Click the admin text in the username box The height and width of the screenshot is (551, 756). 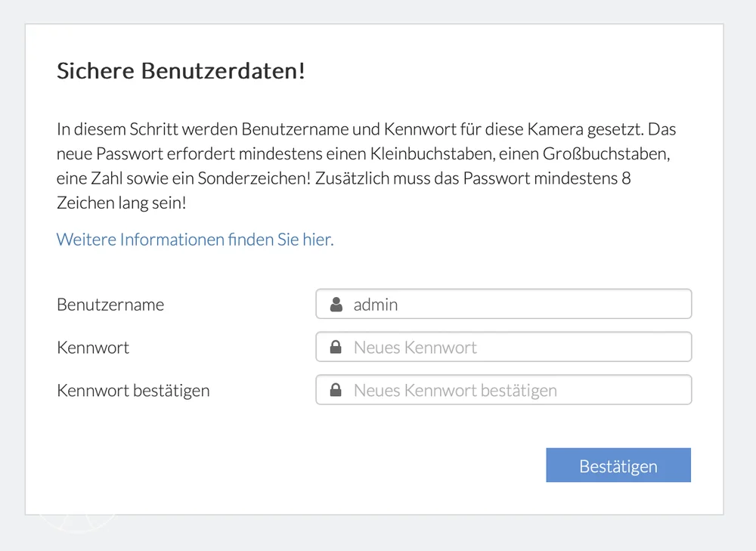pos(376,305)
